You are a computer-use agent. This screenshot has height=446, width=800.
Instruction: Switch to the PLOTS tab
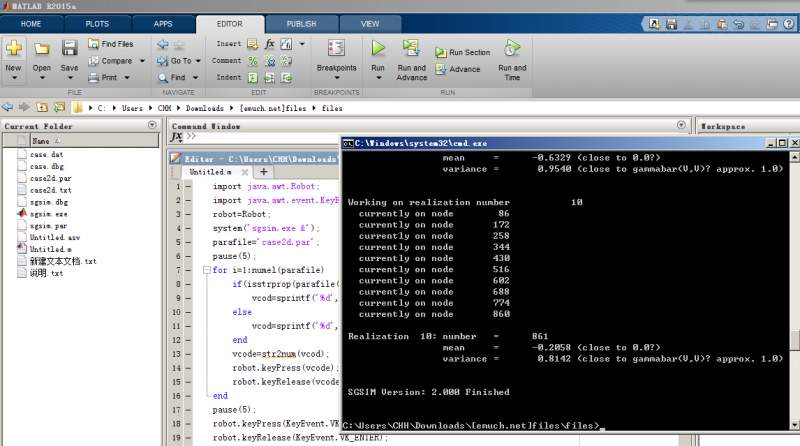[x=97, y=23]
